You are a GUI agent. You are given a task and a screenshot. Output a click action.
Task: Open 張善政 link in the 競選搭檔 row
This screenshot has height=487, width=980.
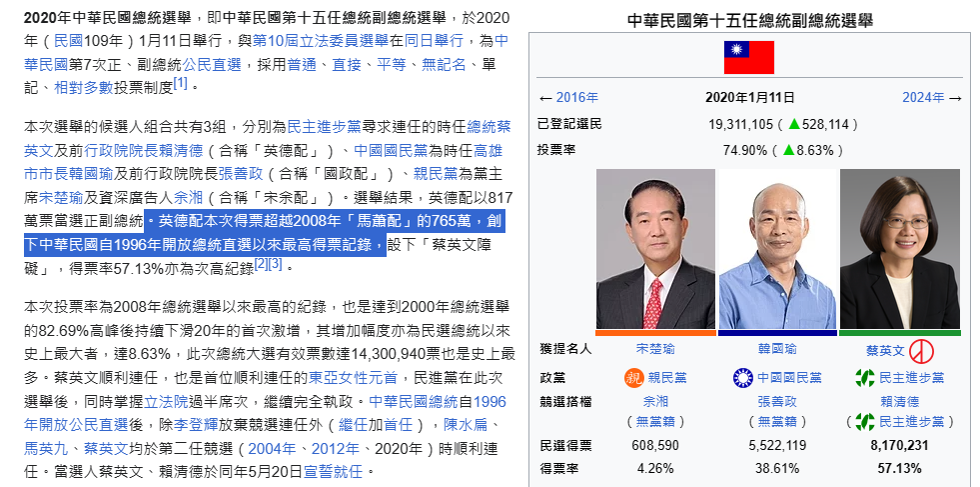point(777,401)
